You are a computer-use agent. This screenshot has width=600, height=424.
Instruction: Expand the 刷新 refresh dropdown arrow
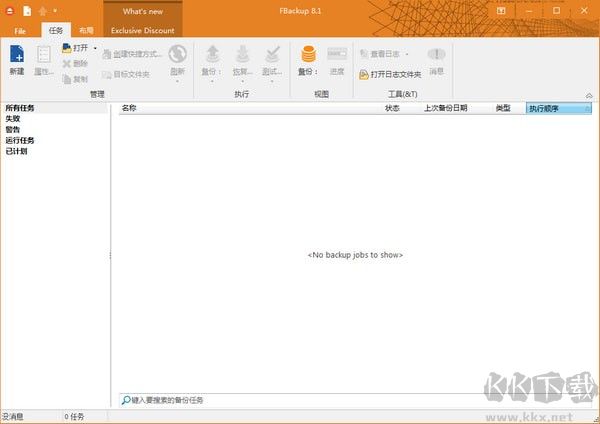pyautogui.click(x=178, y=81)
